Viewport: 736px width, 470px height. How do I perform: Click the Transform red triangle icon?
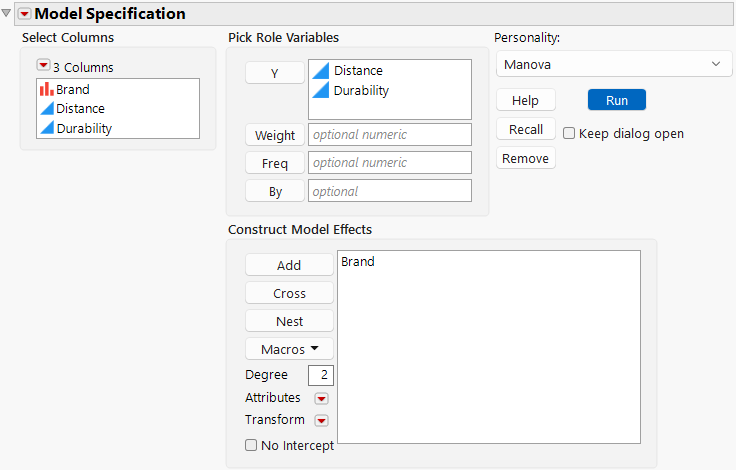322,421
